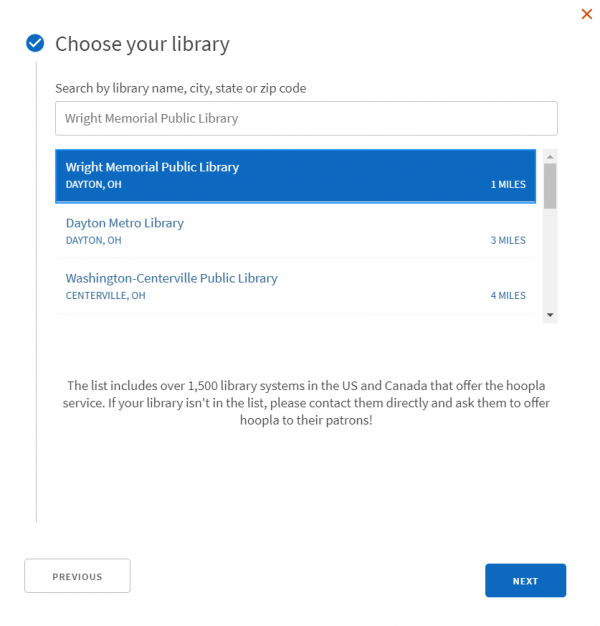The width and height of the screenshot is (600, 626).
Task: Click the empty scrollbar track below the thumb
Action: [550, 259]
